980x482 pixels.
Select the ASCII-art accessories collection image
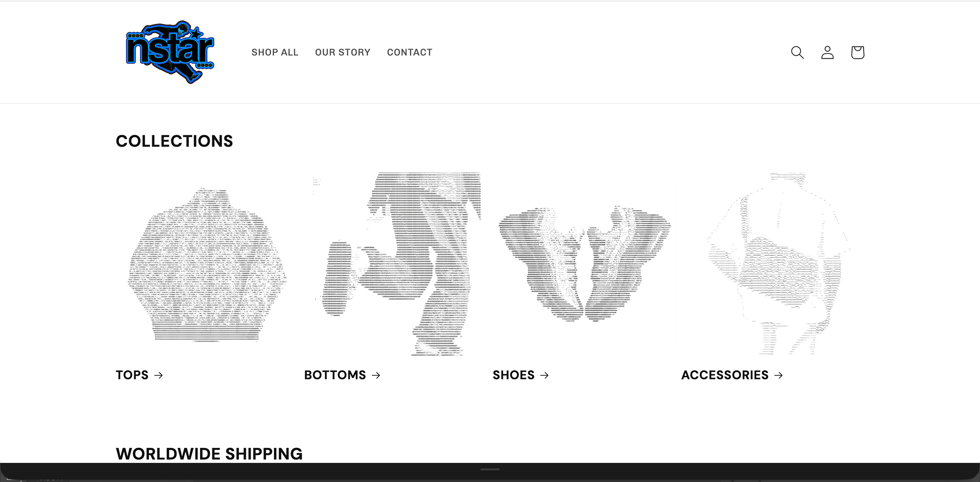point(773,264)
